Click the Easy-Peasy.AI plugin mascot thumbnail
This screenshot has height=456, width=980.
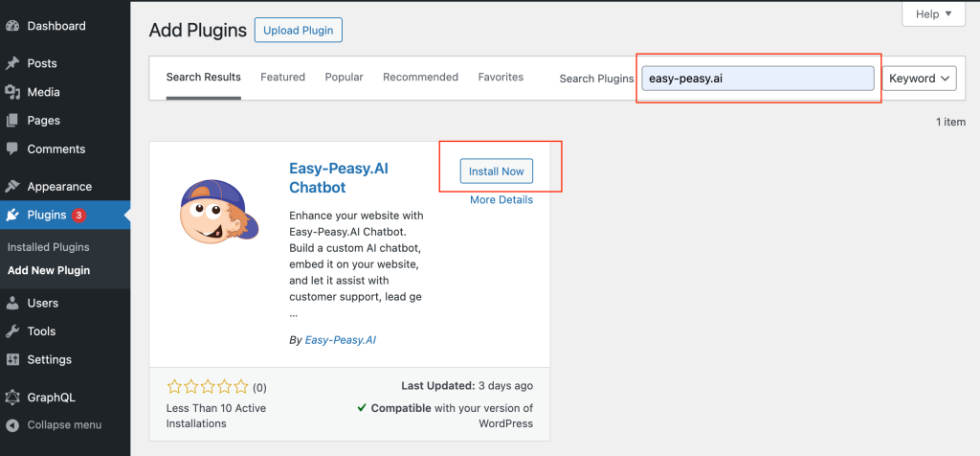[219, 222]
